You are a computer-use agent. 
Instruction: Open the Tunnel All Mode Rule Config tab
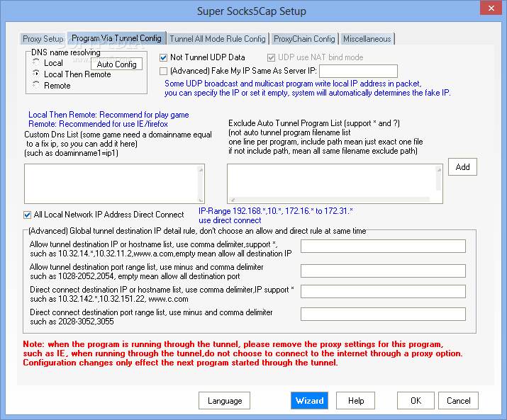click(x=218, y=39)
